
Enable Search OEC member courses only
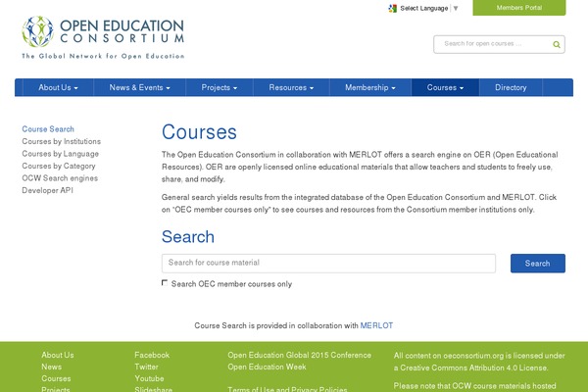click(x=165, y=283)
